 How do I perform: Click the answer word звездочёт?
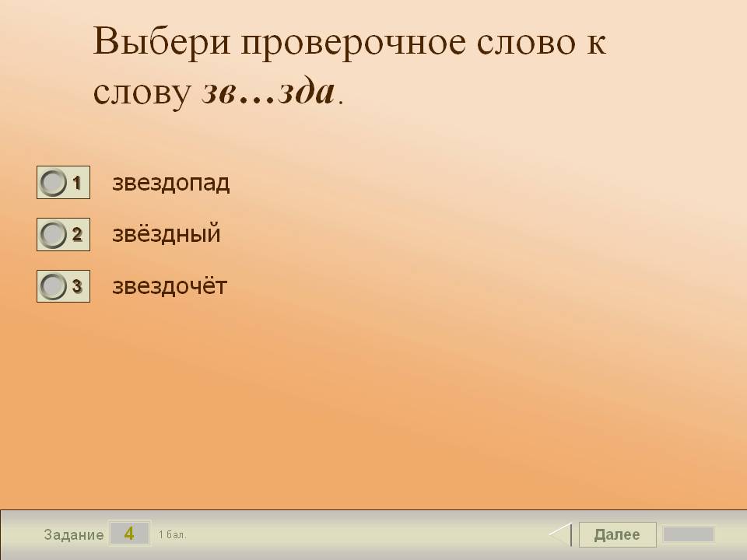click(170, 286)
